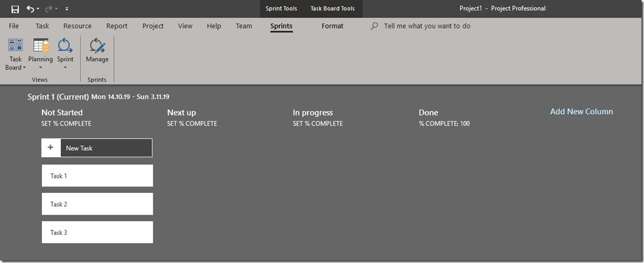
Task: Select the Task 3 card
Action: 97,232
